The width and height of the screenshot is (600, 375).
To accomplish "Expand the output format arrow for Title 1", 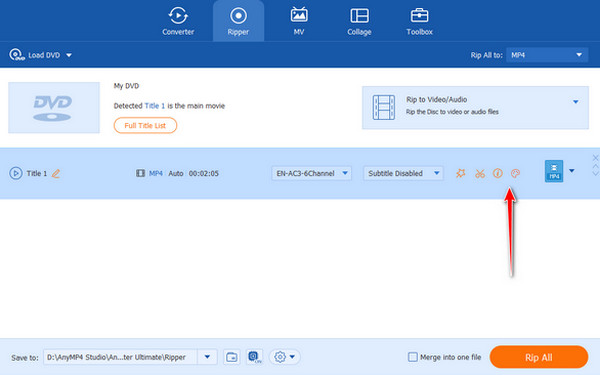I will 572,171.
